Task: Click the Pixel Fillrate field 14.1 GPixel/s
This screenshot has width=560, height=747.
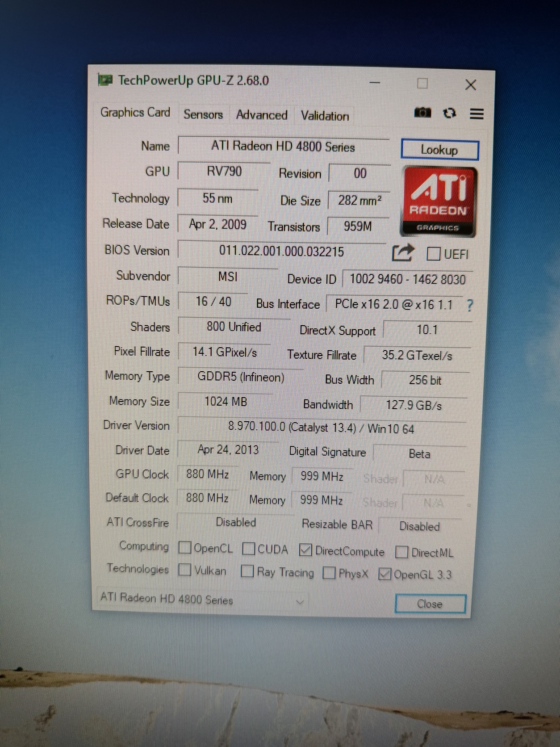Action: (224, 352)
